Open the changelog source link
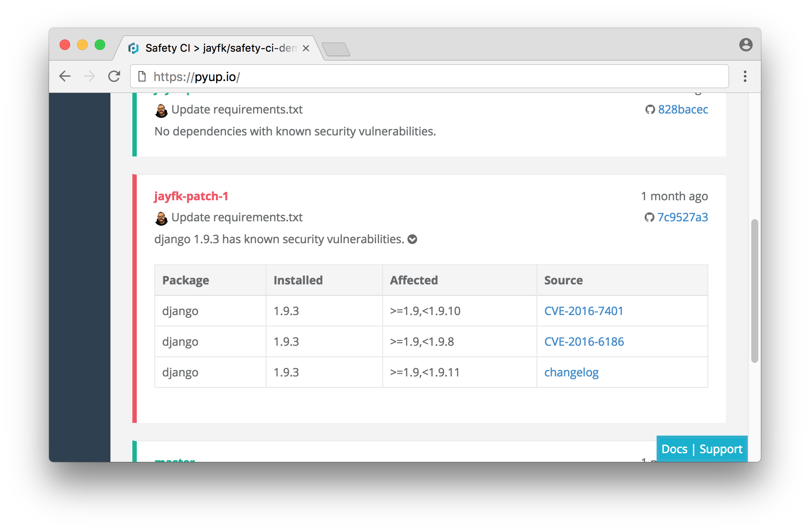The height and width of the screenshot is (532, 810). (x=571, y=372)
